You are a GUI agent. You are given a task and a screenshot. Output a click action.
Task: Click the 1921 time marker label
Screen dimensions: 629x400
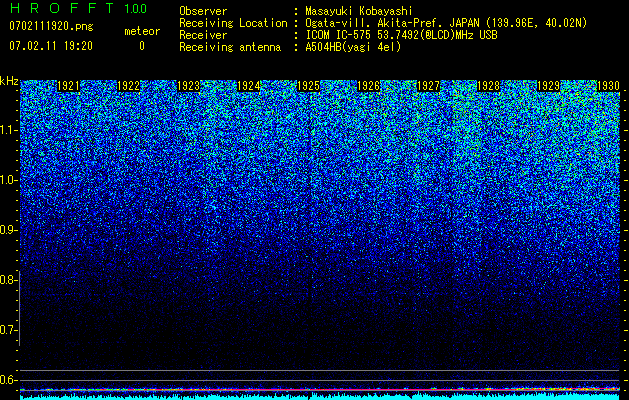click(x=69, y=86)
